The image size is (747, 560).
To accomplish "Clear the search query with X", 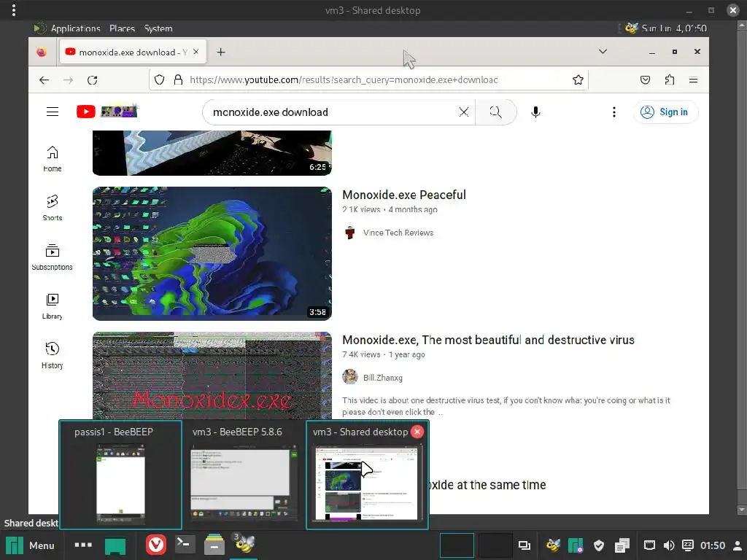I will click(x=463, y=112).
